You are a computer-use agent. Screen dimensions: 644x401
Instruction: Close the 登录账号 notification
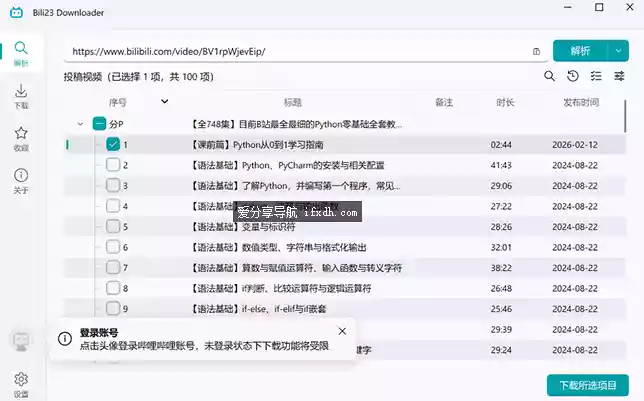coord(342,331)
